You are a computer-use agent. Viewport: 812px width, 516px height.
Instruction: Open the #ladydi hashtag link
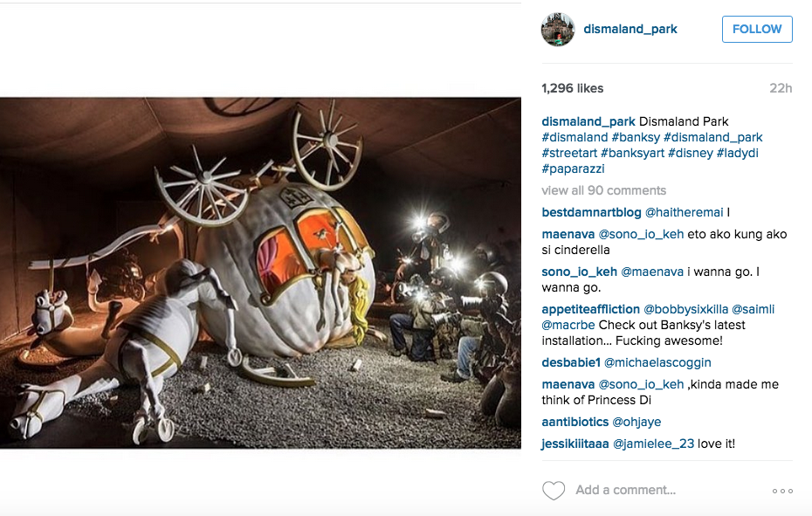coord(737,154)
